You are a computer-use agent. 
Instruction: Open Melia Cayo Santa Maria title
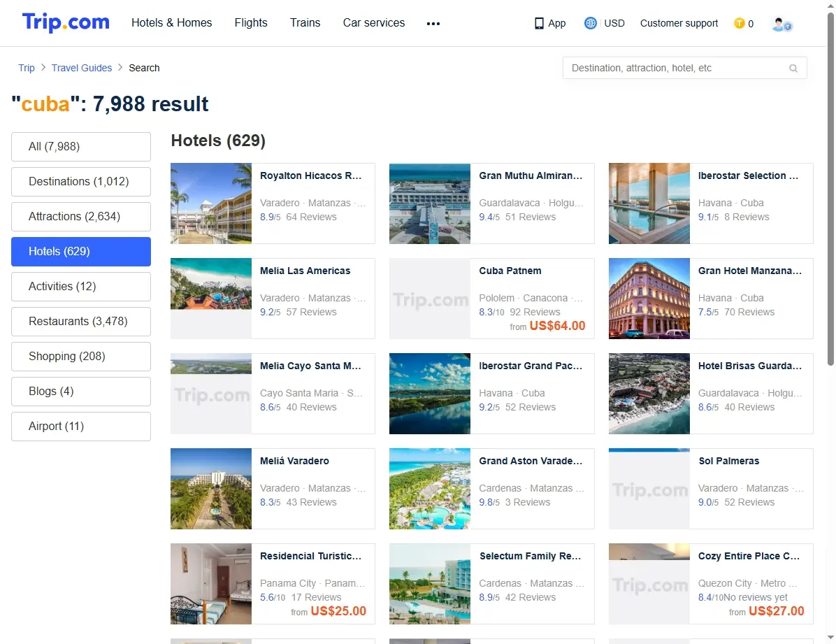click(311, 366)
